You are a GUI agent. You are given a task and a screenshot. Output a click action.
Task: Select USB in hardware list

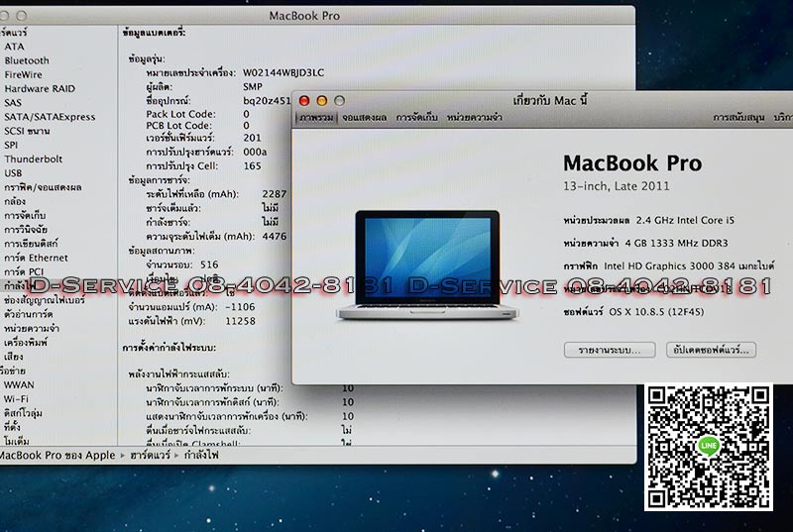point(13,173)
